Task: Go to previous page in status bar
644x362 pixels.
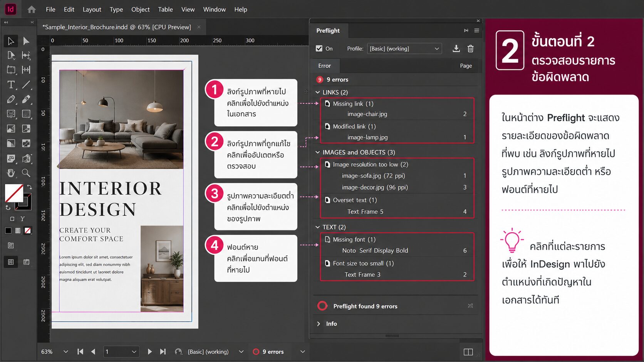Action: tap(93, 352)
